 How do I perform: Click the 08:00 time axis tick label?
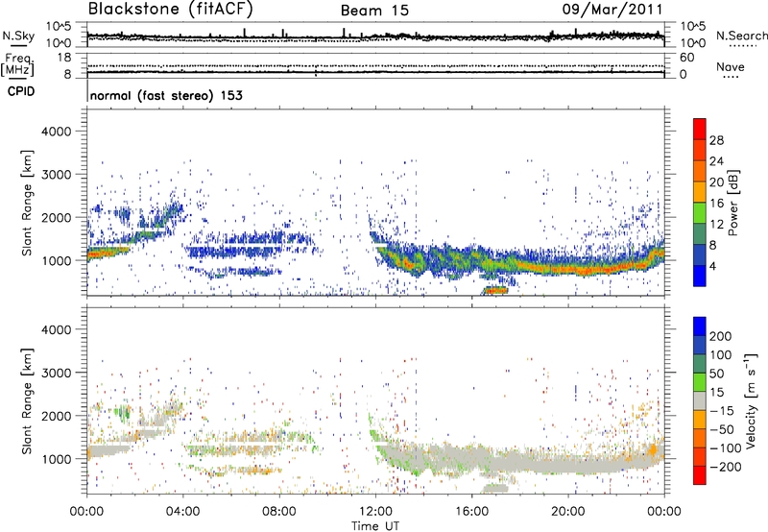[x=278, y=512]
